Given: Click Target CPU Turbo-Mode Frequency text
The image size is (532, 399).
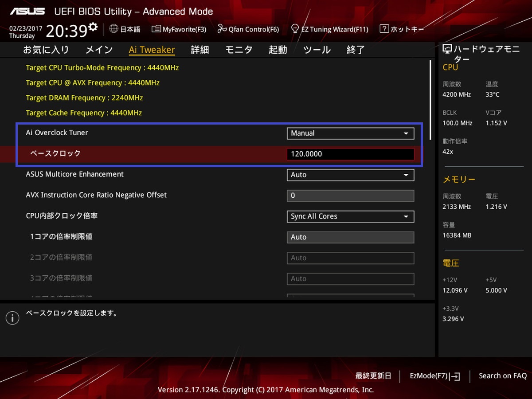Looking at the screenshot, I should tap(102, 68).
